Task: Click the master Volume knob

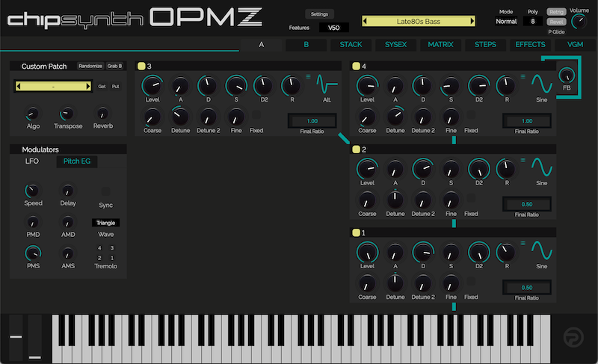Action: pos(579,22)
